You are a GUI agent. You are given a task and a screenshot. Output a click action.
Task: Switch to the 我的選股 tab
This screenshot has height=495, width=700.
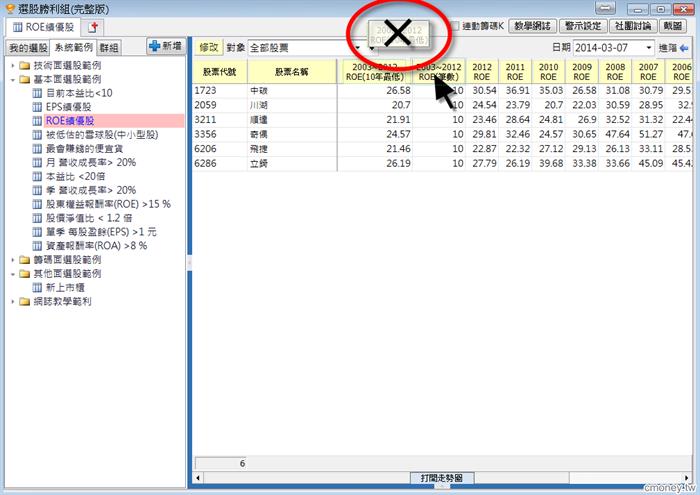click(28, 47)
